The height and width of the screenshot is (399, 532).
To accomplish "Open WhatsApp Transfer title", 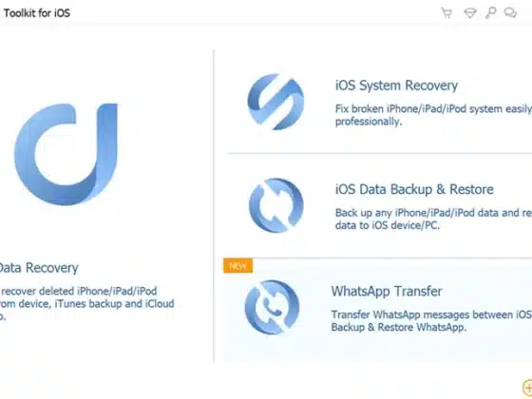I will tap(387, 291).
